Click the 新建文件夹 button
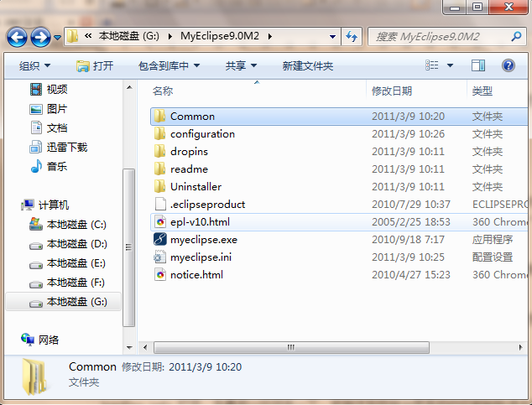The image size is (532, 405). tap(308, 65)
